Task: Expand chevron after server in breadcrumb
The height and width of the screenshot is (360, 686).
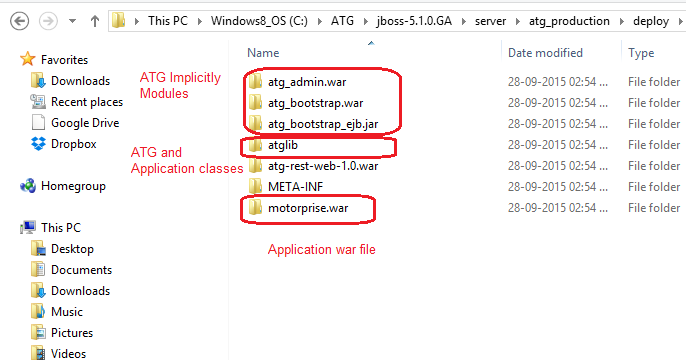Action: pos(518,21)
